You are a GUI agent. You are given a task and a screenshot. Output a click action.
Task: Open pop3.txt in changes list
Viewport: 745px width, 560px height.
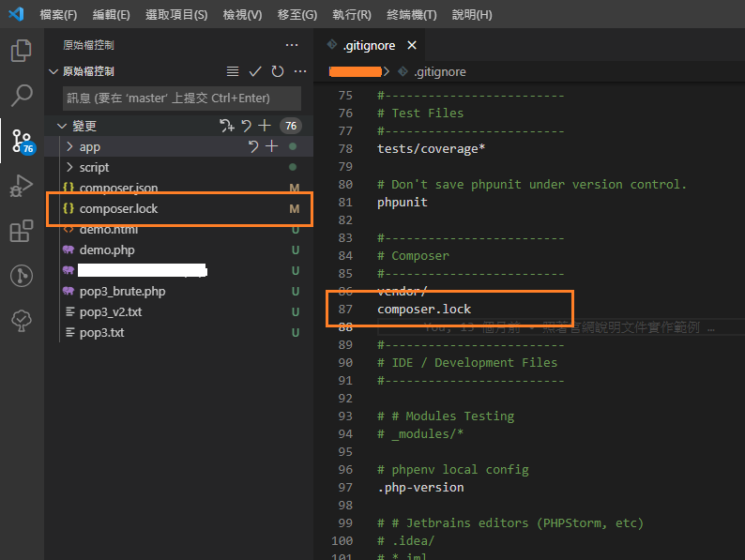(x=101, y=332)
